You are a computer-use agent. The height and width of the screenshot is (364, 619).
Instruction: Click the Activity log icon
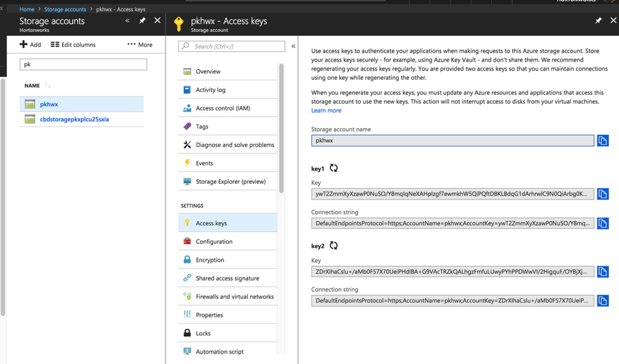click(x=187, y=90)
